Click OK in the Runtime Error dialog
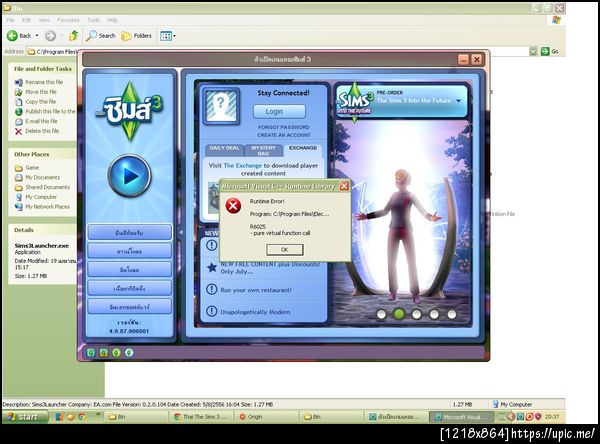 (x=284, y=250)
